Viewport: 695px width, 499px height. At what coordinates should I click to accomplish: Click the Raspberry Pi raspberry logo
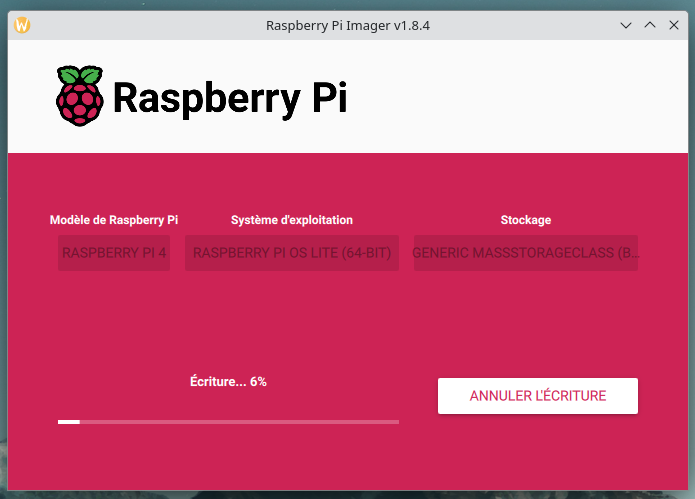(x=80, y=96)
